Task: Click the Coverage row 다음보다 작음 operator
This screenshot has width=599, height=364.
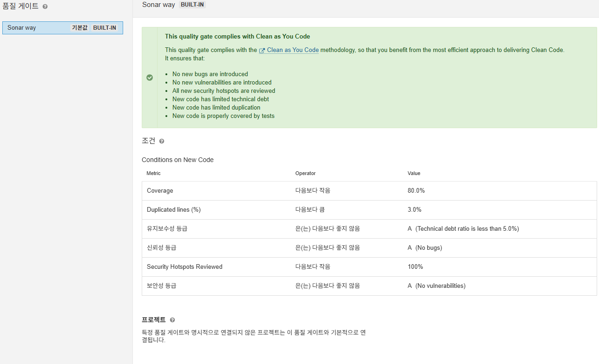Action: [313, 191]
